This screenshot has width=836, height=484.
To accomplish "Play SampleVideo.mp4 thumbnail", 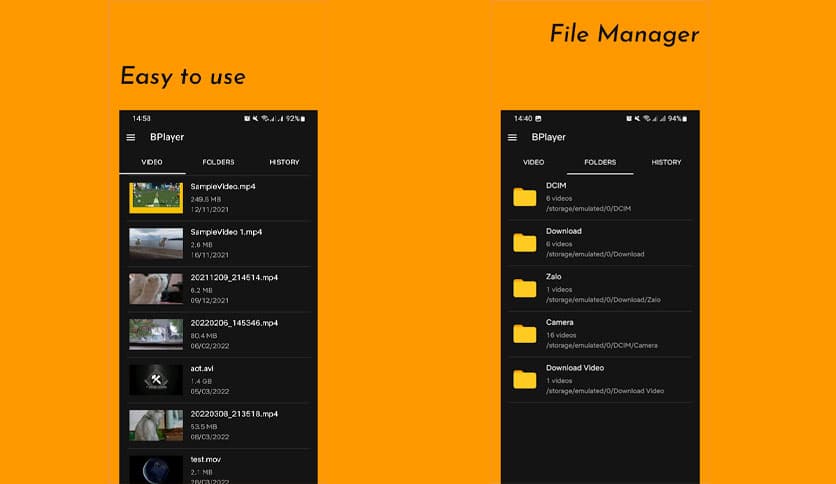I will tap(156, 198).
